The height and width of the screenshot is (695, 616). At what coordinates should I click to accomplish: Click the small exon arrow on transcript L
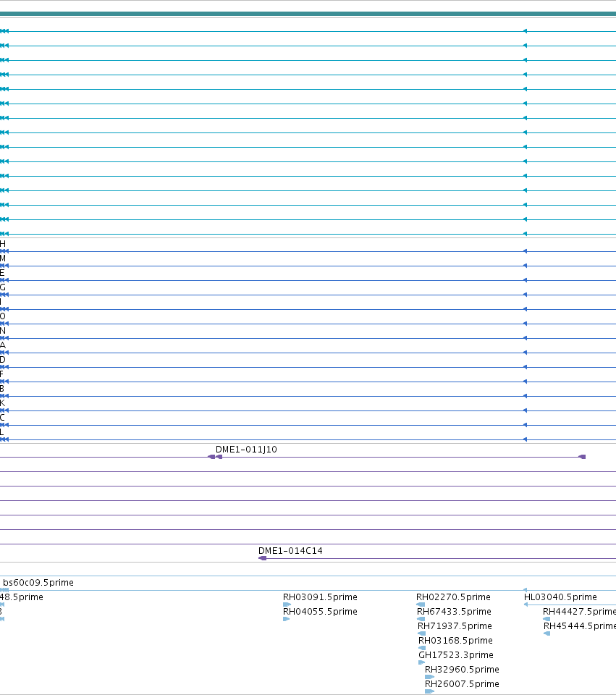(525, 439)
